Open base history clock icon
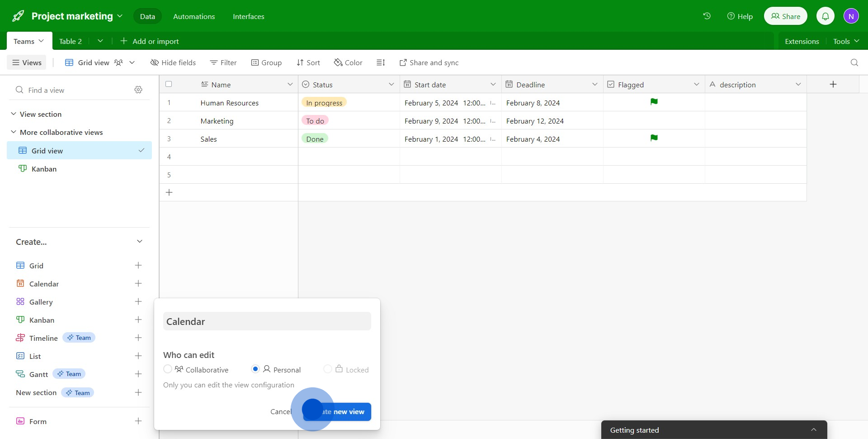 (707, 16)
